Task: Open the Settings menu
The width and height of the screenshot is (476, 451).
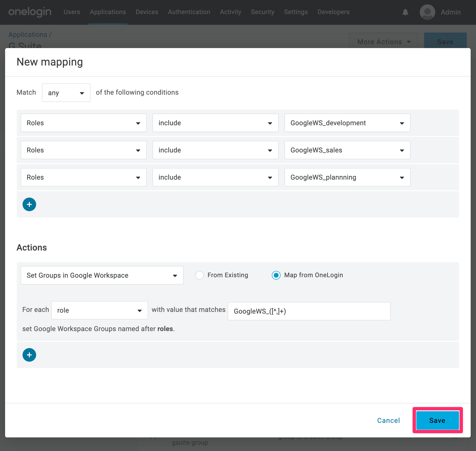Action: 296,12
